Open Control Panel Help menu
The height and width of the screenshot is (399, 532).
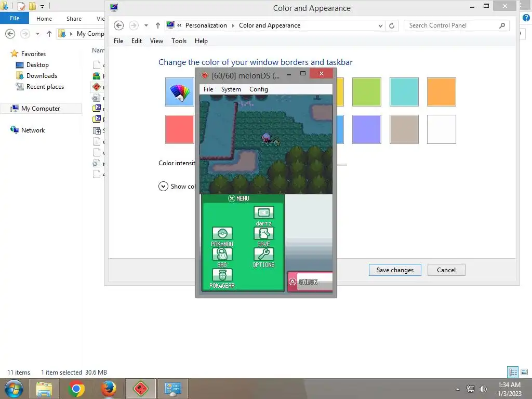(x=201, y=41)
